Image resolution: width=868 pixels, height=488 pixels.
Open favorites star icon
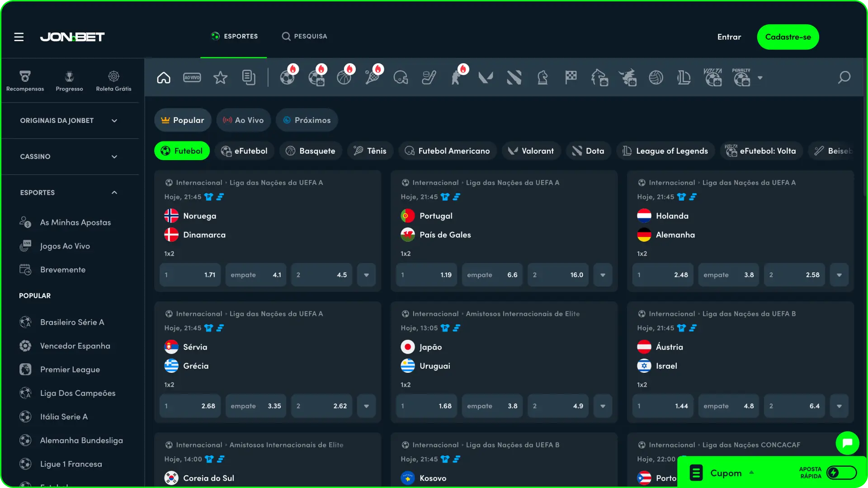[221, 78]
